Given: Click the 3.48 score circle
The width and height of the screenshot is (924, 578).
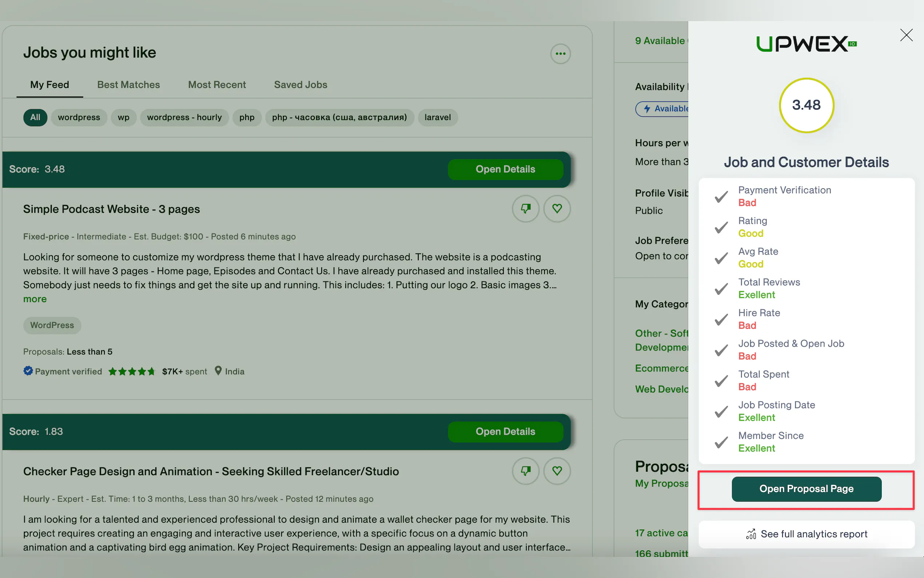Looking at the screenshot, I should [x=806, y=105].
